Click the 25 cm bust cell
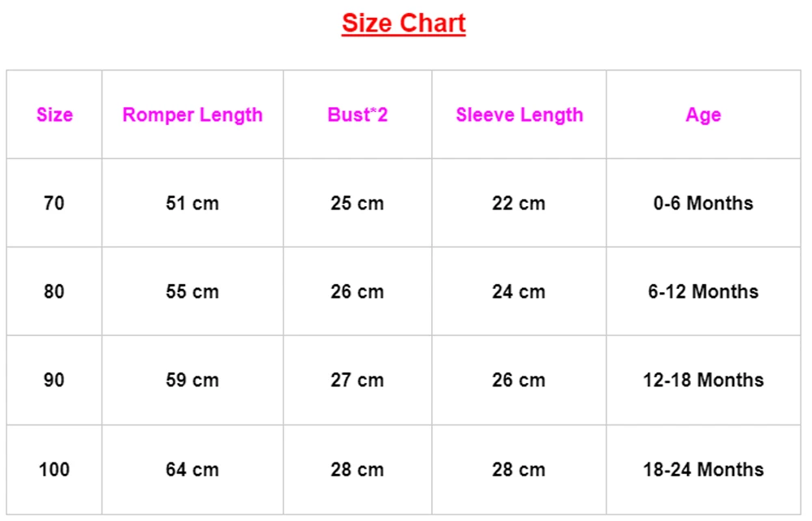Screen dimensions: 812x521 [x=357, y=203]
